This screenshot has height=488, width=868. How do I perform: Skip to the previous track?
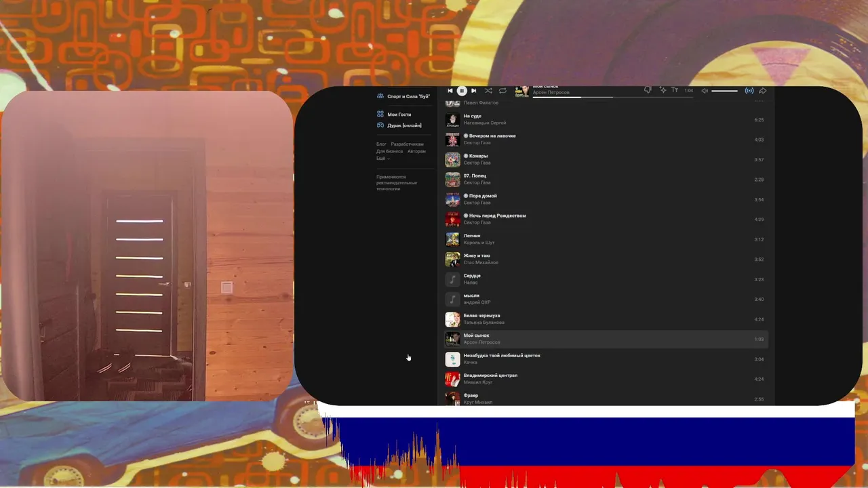(x=450, y=91)
